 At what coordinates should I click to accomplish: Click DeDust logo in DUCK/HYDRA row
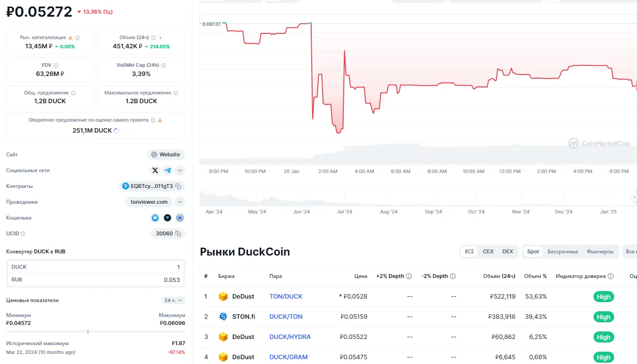click(223, 337)
